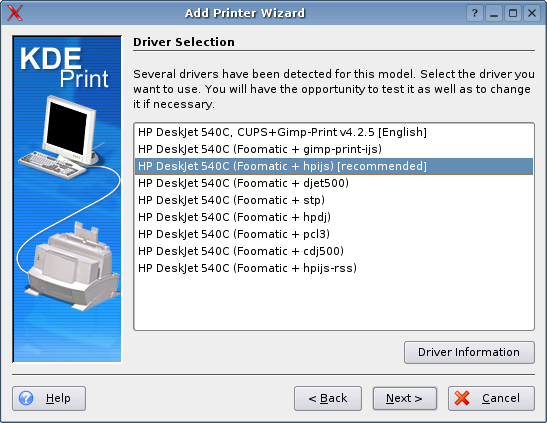Go Back to previous wizard step
This screenshot has width=547, height=423.
tap(328, 398)
